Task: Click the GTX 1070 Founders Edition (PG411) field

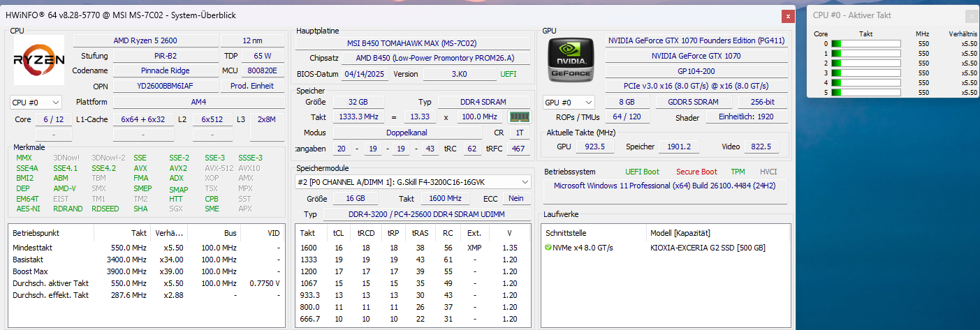Action: click(696, 40)
